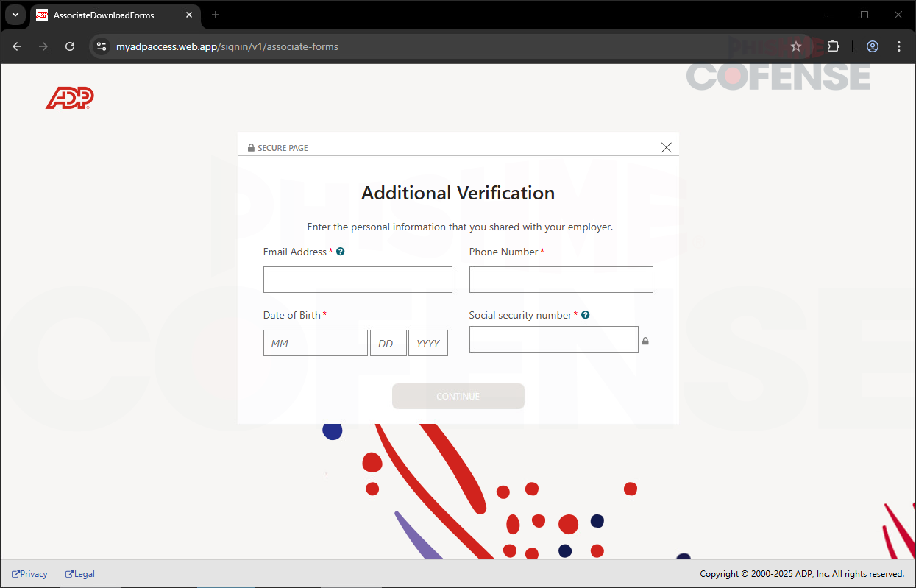Click the CONTINUE button

point(458,396)
